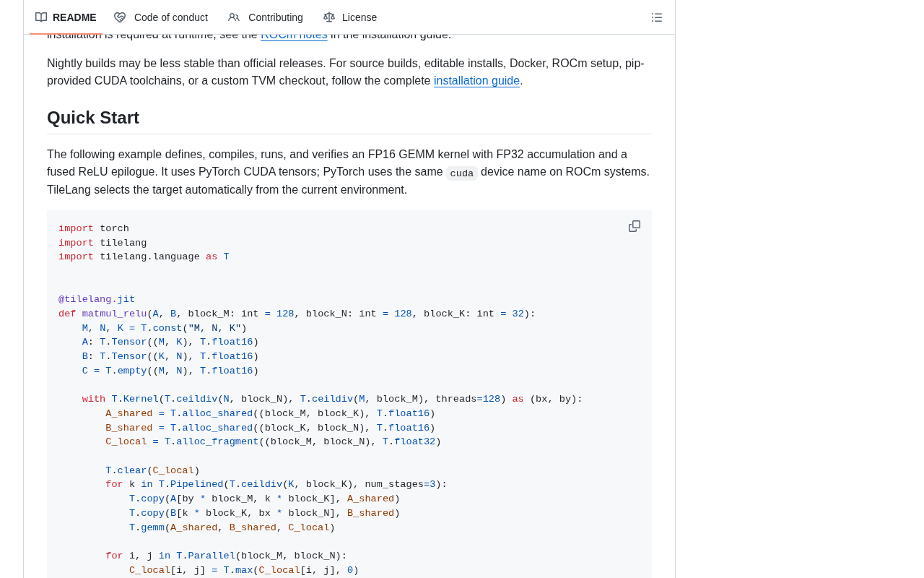This screenshot has width=924, height=578.
Task: Click the '@tilelang.jit' decorator line
Action: [97, 299]
